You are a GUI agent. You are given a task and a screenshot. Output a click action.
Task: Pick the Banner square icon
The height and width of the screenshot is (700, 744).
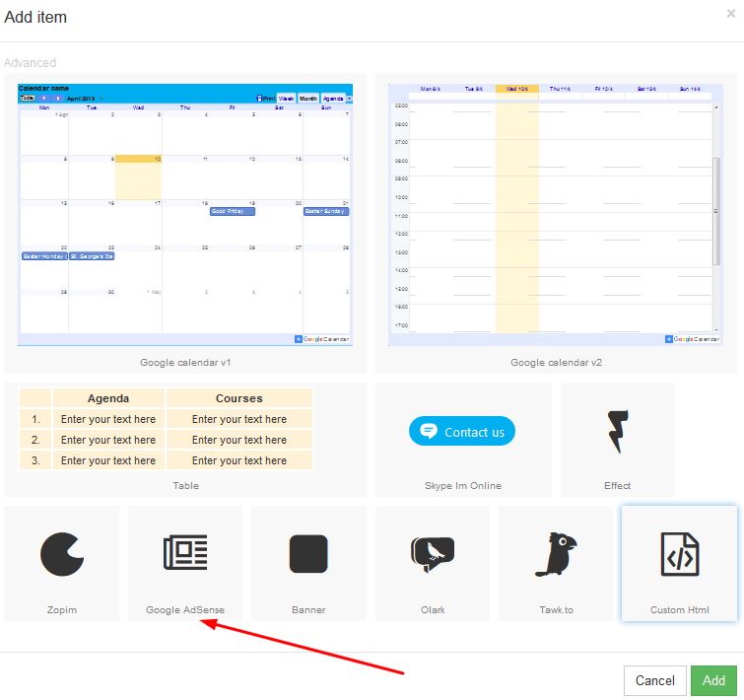tap(308, 554)
